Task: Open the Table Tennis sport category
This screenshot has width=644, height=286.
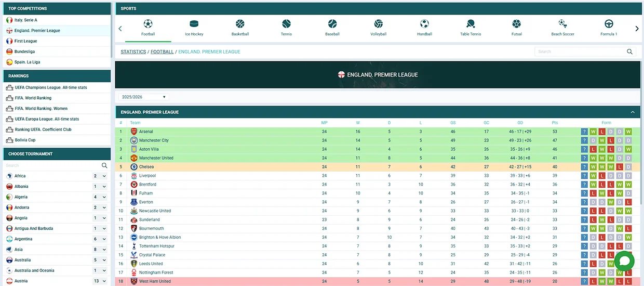Action: coord(471,24)
